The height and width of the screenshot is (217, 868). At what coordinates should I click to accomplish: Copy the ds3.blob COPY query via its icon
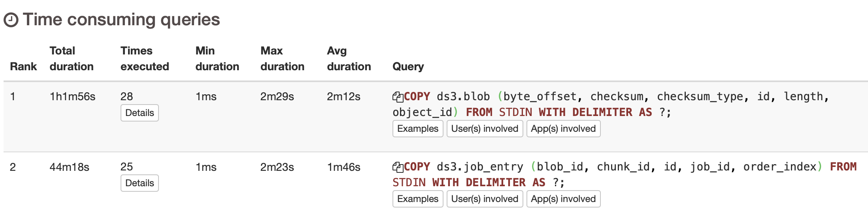coord(397,97)
